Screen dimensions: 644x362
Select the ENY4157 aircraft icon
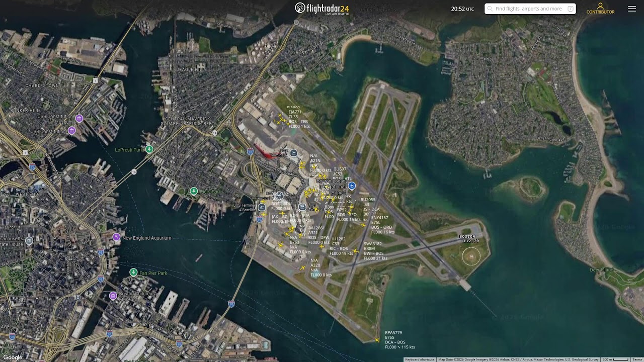[363, 225]
